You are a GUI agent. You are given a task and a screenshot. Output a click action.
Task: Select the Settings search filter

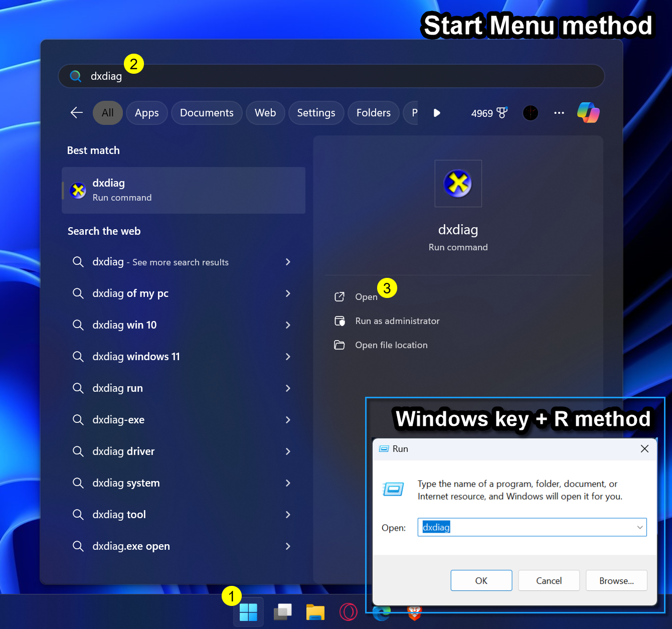click(x=316, y=113)
